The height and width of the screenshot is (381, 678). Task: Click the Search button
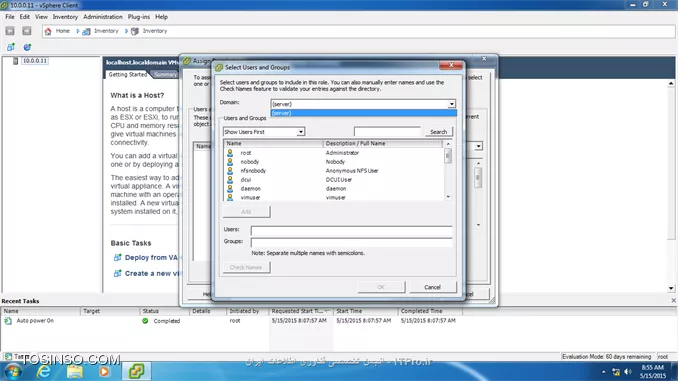pos(438,132)
